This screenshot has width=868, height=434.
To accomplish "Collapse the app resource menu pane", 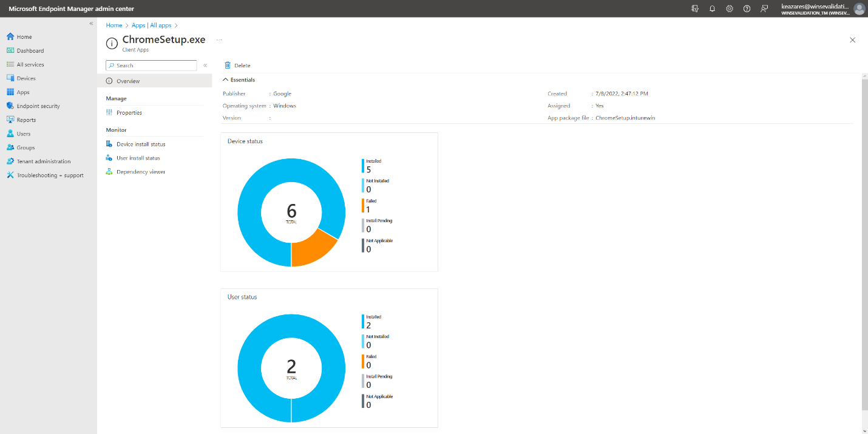I will point(205,65).
